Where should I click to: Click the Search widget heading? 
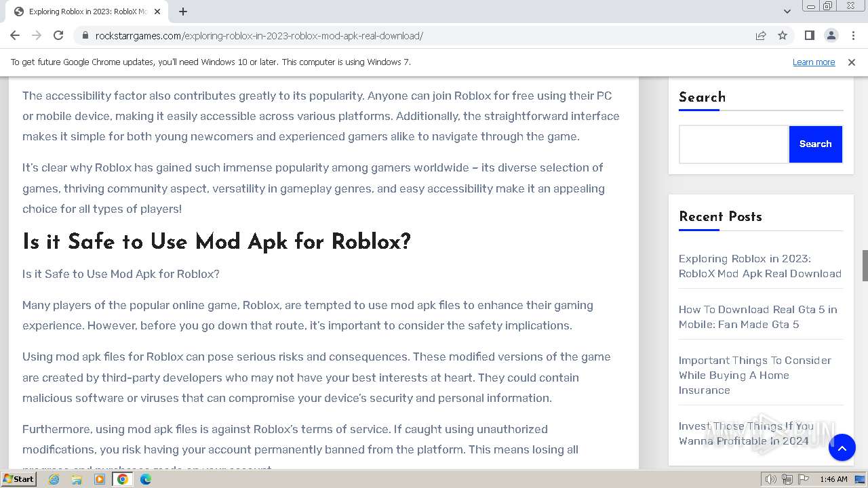702,97
